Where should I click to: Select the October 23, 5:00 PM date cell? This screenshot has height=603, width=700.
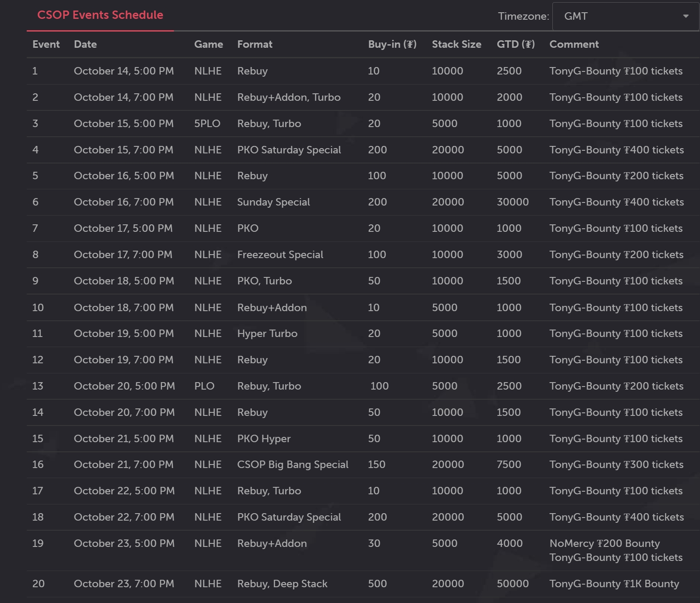point(124,543)
